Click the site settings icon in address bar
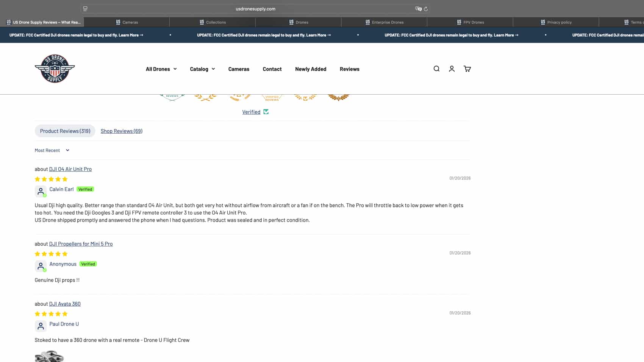 (85, 9)
